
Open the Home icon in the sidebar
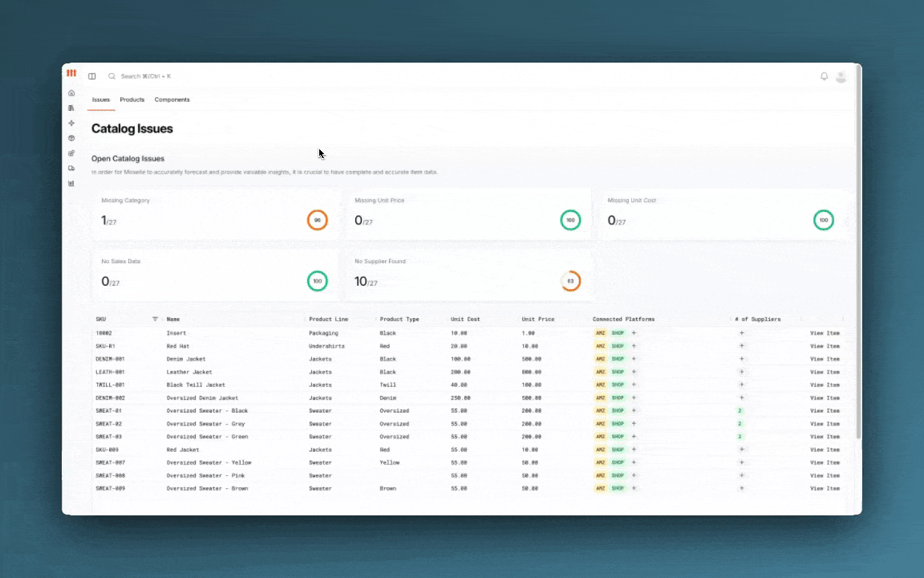pos(71,93)
